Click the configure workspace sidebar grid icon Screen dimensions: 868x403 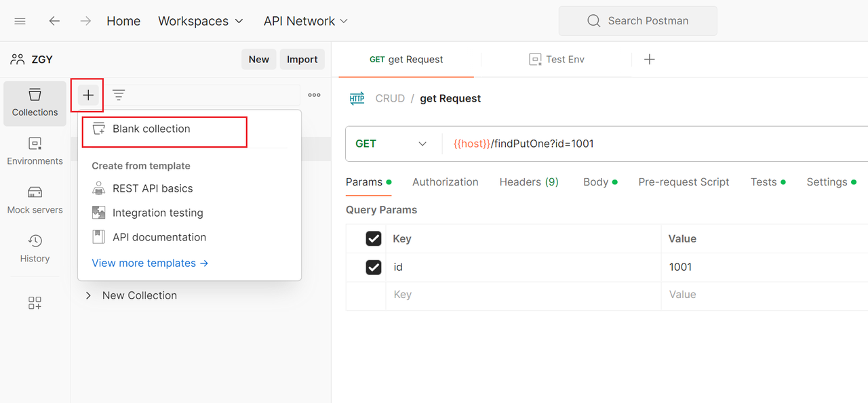35,303
